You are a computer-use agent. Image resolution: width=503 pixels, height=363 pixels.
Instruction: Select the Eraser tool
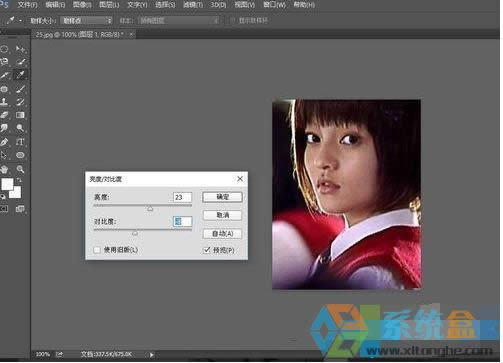tap(4, 115)
